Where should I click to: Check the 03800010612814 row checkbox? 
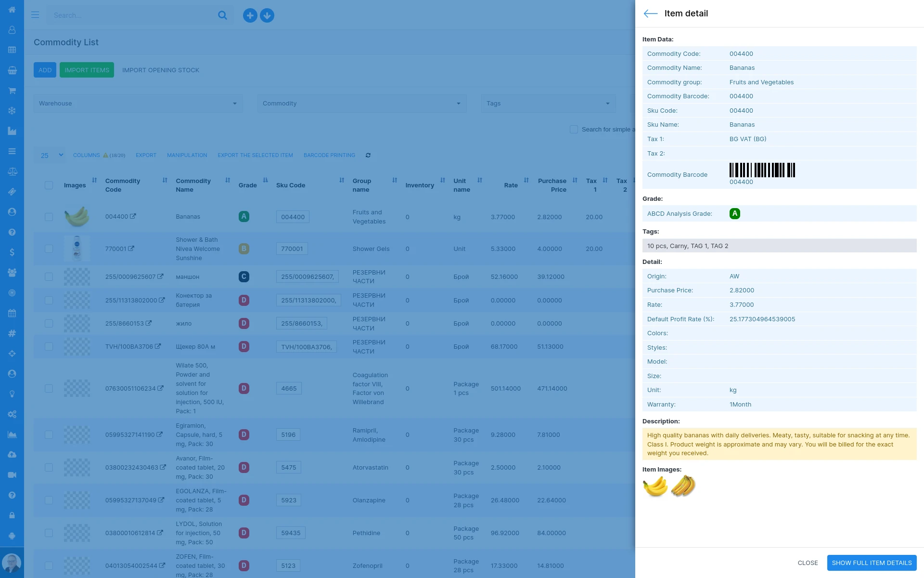(49, 533)
